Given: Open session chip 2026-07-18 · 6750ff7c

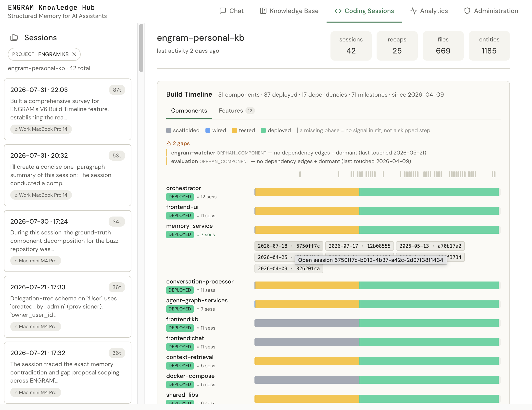Looking at the screenshot, I should (x=289, y=246).
